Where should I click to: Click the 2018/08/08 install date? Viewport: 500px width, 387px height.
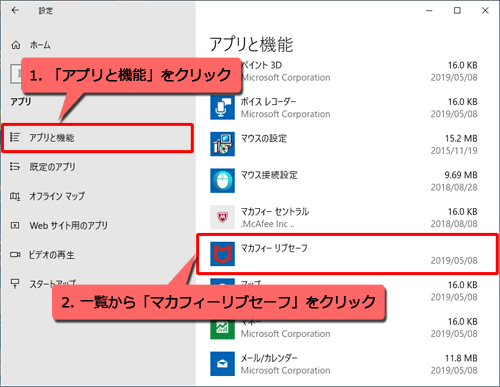click(454, 224)
